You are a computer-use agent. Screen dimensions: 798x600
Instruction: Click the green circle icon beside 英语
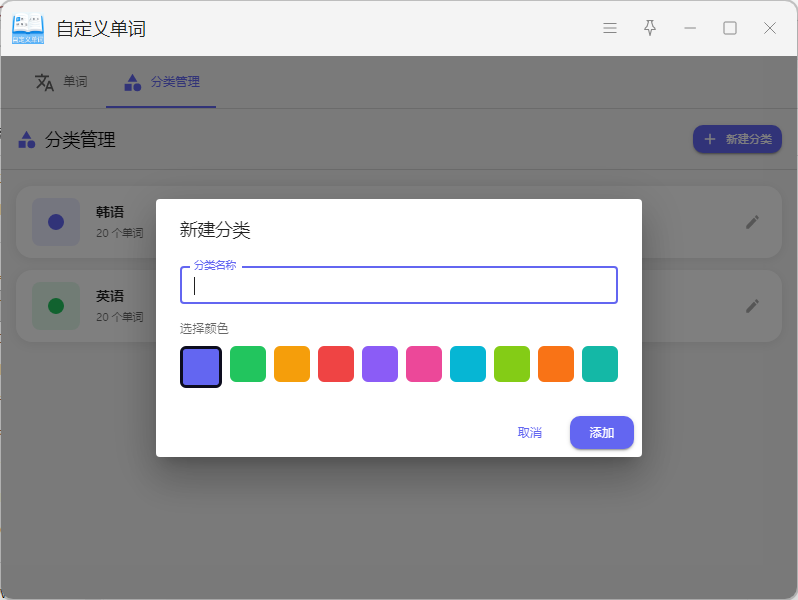(x=56, y=306)
